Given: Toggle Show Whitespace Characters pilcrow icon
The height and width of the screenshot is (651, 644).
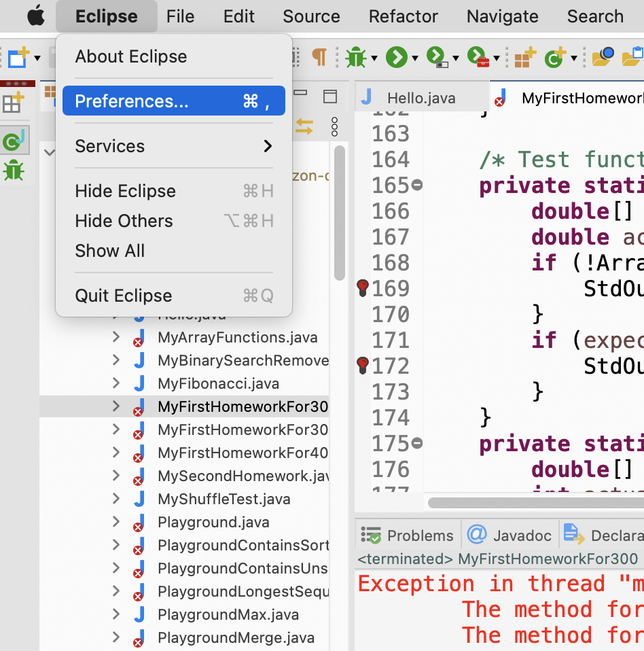Looking at the screenshot, I should pyautogui.click(x=319, y=57).
